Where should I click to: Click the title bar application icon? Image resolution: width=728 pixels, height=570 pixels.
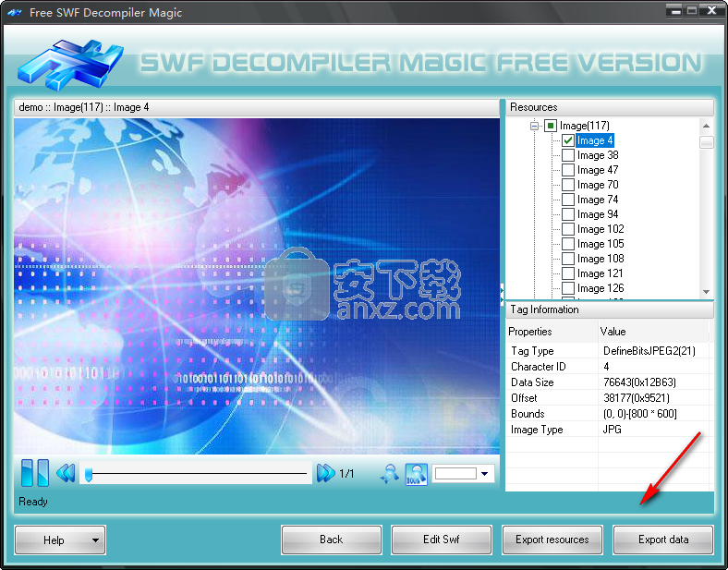tap(15, 13)
